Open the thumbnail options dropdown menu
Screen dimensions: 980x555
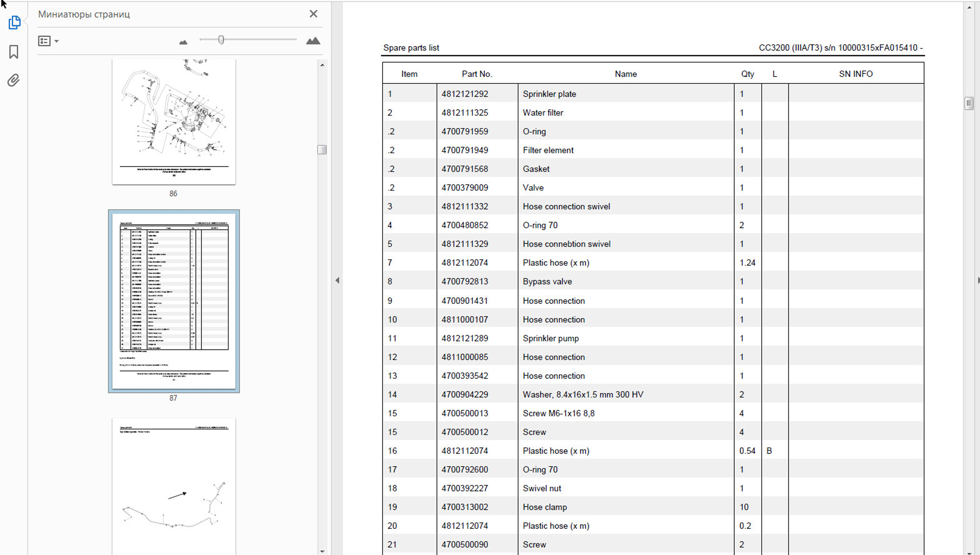click(48, 41)
